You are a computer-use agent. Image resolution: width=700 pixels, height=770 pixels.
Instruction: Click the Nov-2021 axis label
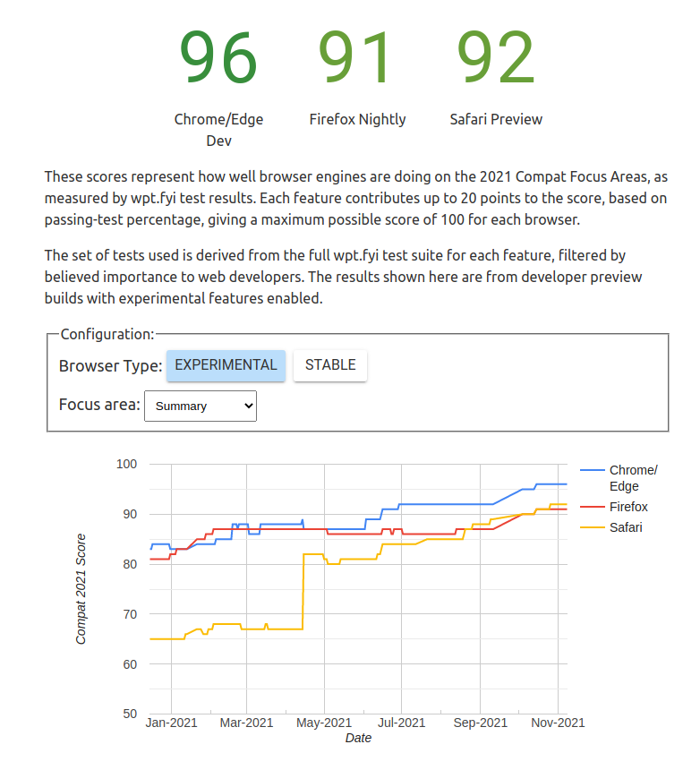tap(559, 723)
